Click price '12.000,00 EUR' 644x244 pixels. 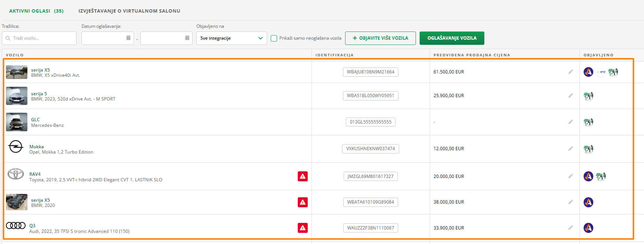pos(449,149)
